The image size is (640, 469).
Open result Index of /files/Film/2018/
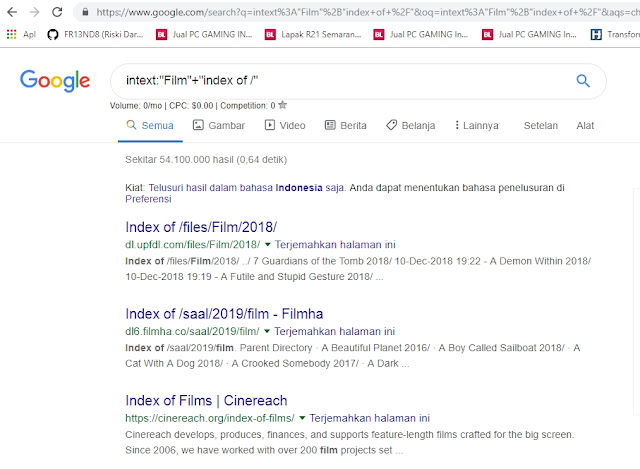pyautogui.click(x=201, y=227)
